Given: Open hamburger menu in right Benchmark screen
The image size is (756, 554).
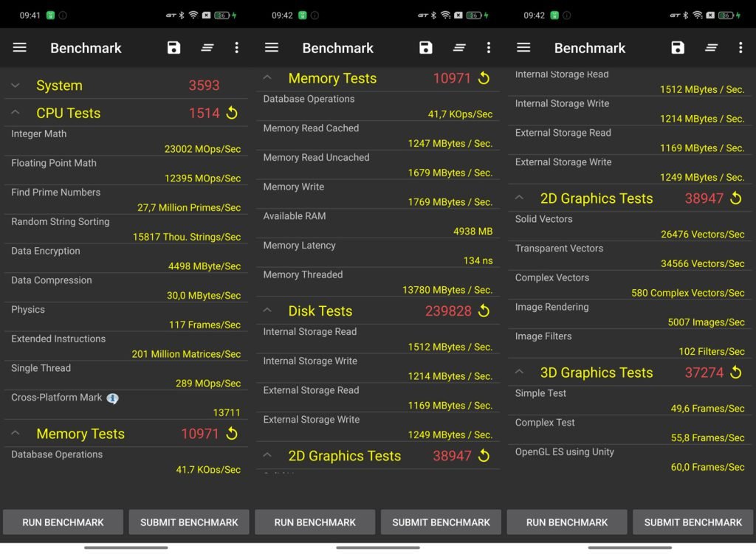Looking at the screenshot, I should (523, 48).
